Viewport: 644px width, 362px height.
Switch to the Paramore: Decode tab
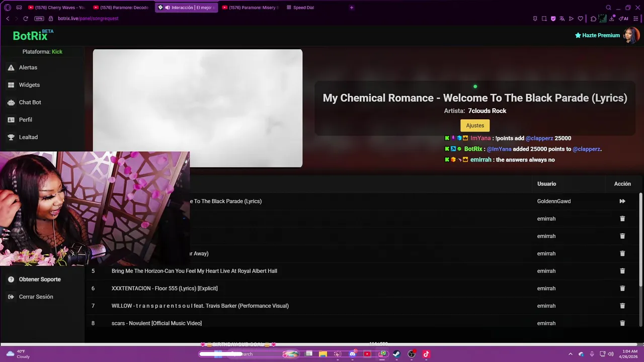coord(120,8)
